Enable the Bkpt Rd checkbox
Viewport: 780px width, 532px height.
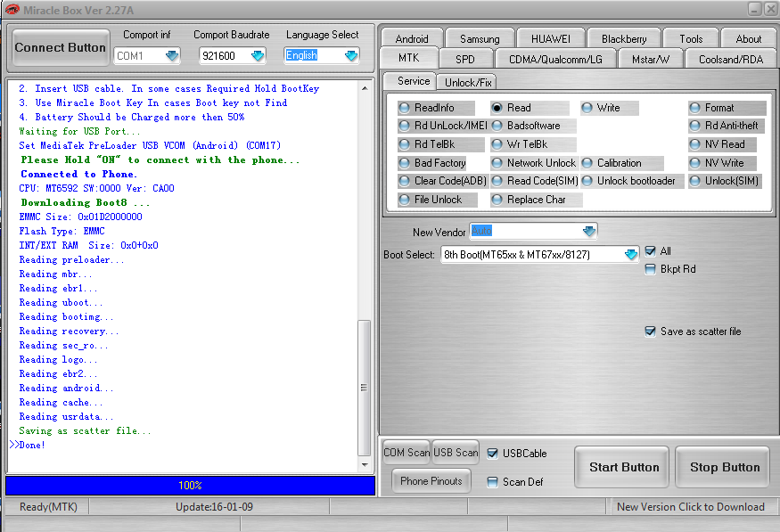coord(650,269)
